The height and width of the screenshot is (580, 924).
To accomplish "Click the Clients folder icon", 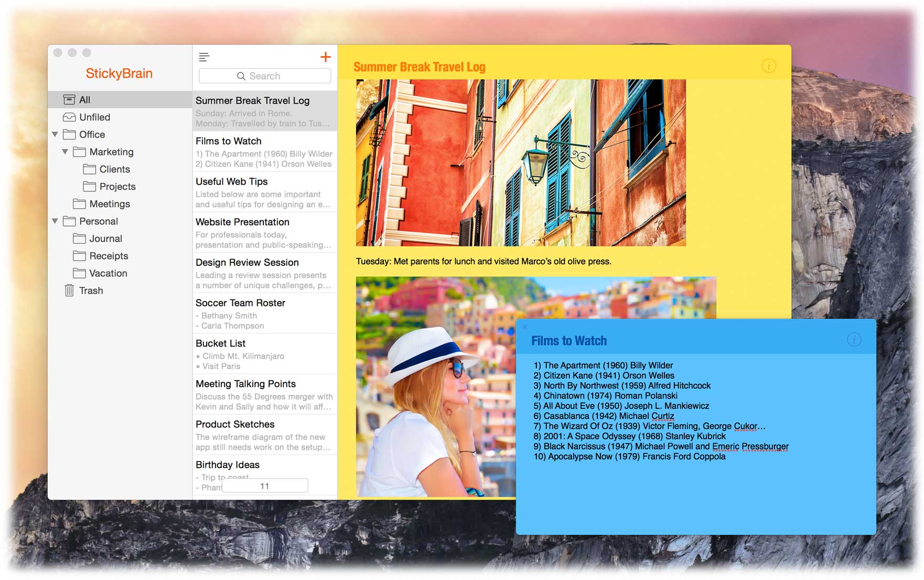I will (x=90, y=169).
